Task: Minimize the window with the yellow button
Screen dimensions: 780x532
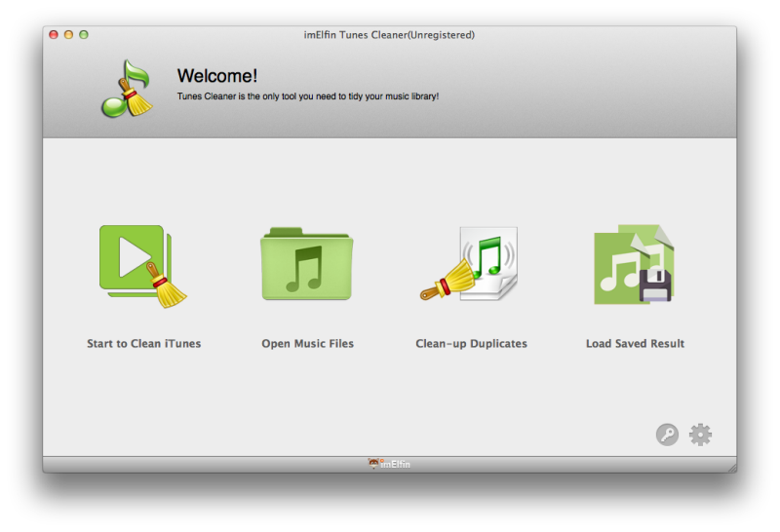Action: pos(68,34)
